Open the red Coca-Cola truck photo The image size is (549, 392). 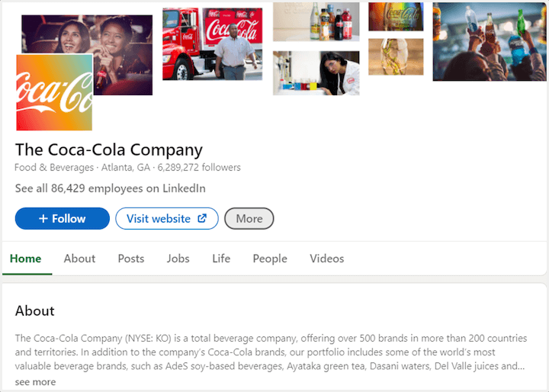pos(212,44)
